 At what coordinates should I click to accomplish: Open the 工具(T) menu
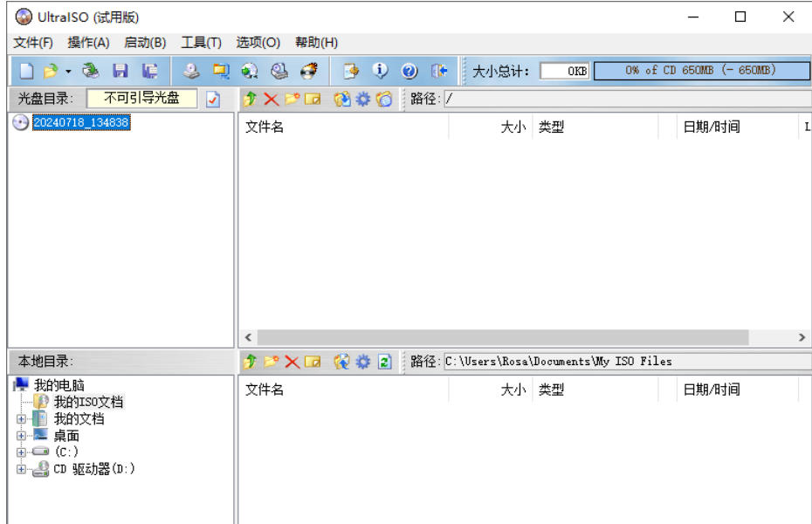(201, 43)
